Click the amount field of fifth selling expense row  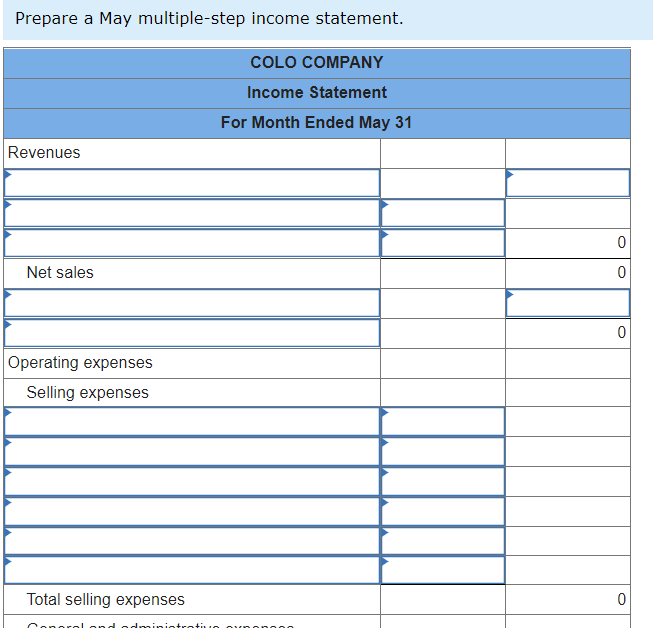(443, 541)
